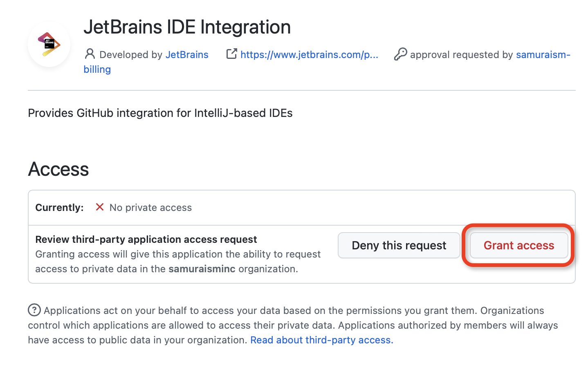Open Read about third-party access link
This screenshot has height=372, width=588.
coord(322,340)
